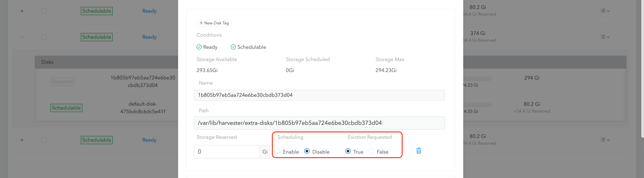The height and width of the screenshot is (178, 644).
Task: Click the Ready link in first row
Action: tap(149, 11)
